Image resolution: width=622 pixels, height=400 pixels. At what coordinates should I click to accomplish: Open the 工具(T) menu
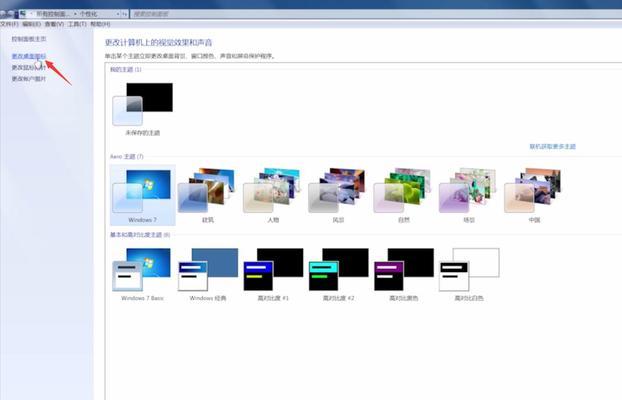coord(77,24)
